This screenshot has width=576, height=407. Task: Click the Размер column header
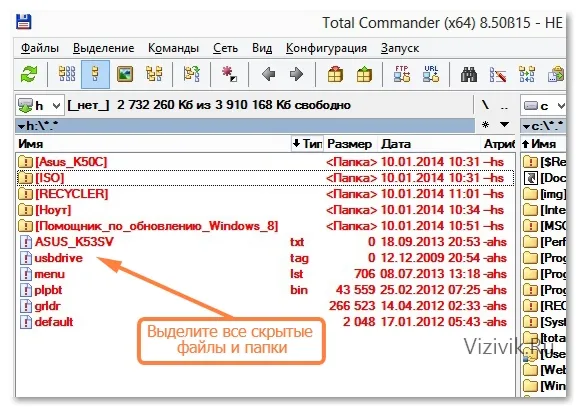(349, 144)
